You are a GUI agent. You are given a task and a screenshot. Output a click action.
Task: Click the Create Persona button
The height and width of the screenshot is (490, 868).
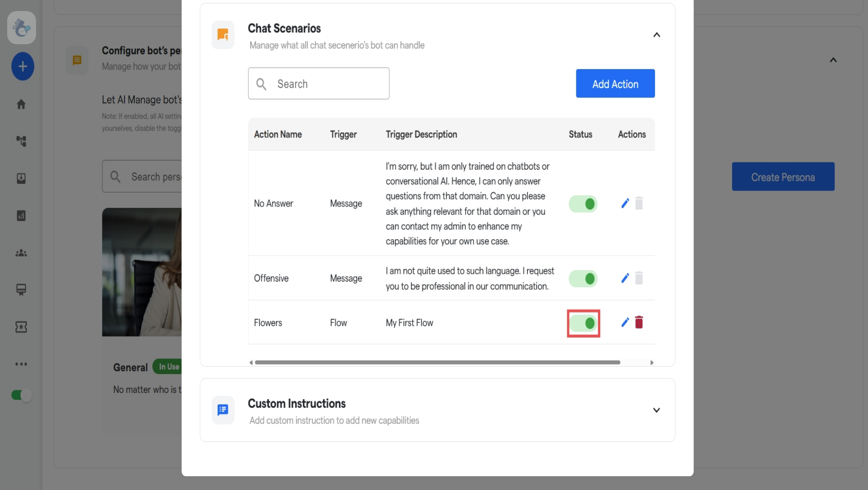coord(783,177)
